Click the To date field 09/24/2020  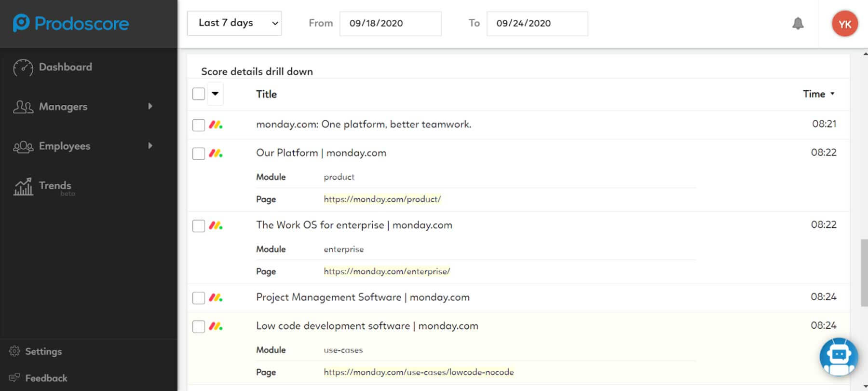click(x=537, y=23)
